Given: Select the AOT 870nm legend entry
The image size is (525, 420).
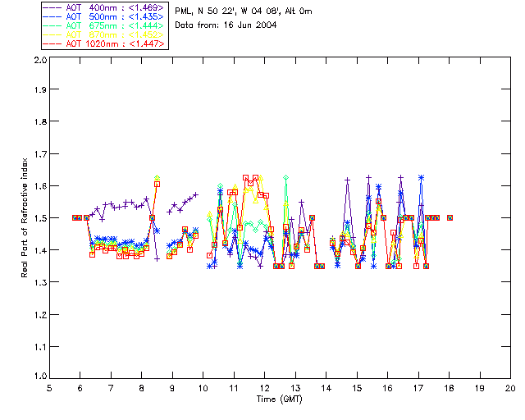Looking at the screenshot, I should tap(103, 34).
